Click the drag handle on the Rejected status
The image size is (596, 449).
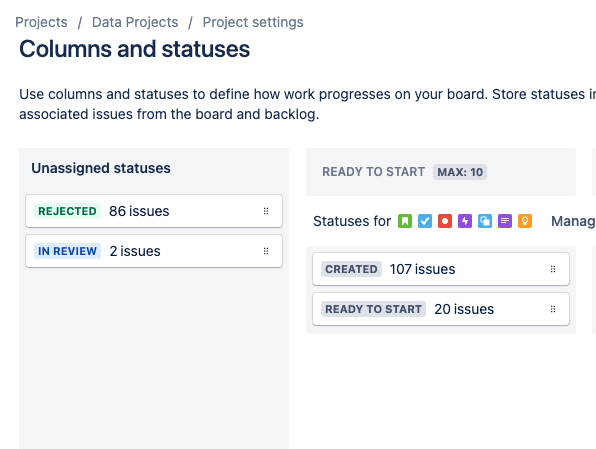pyautogui.click(x=266, y=211)
